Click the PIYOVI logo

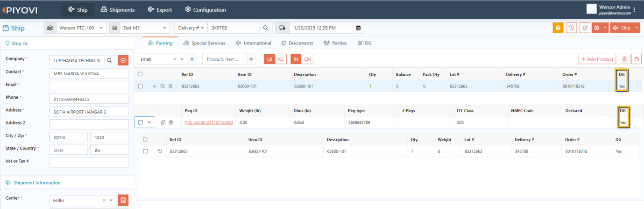[x=20, y=10]
